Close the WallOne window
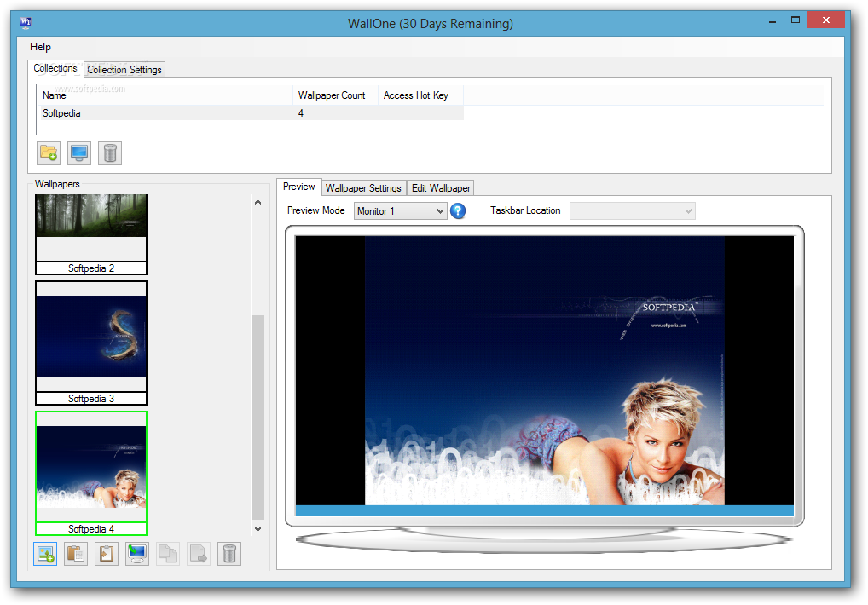 click(826, 20)
